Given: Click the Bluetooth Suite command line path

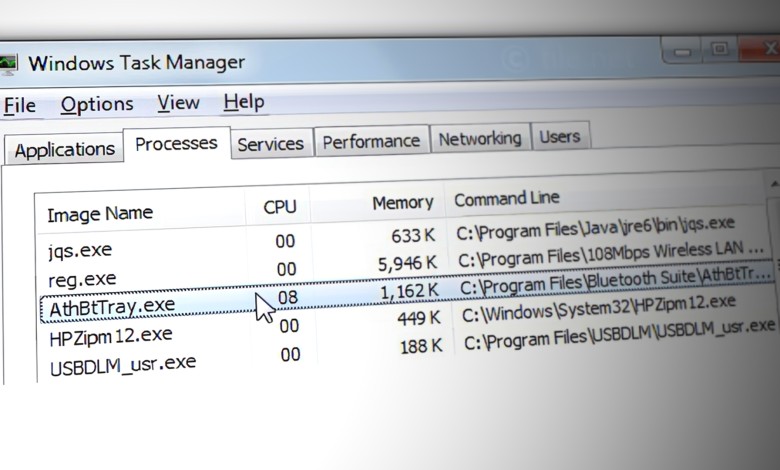Looking at the screenshot, I should click(616, 280).
